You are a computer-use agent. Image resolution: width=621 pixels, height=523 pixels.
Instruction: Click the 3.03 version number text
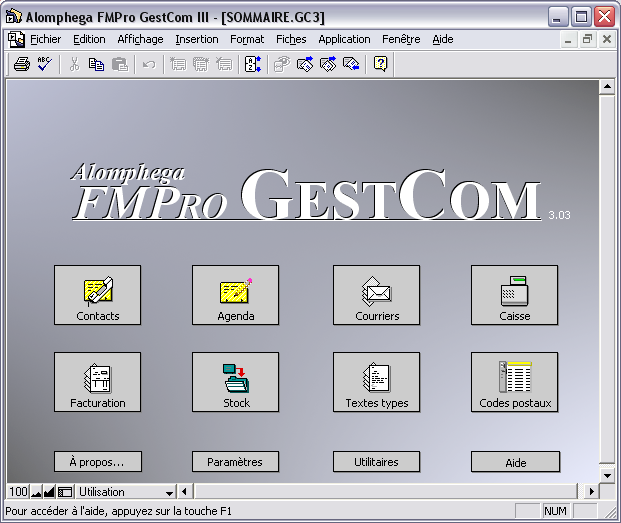559,215
